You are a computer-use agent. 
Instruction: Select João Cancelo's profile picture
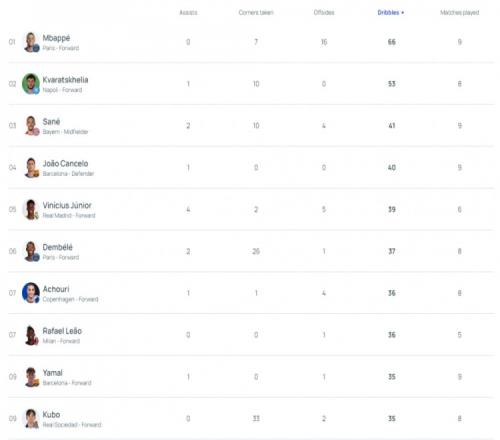(31, 167)
